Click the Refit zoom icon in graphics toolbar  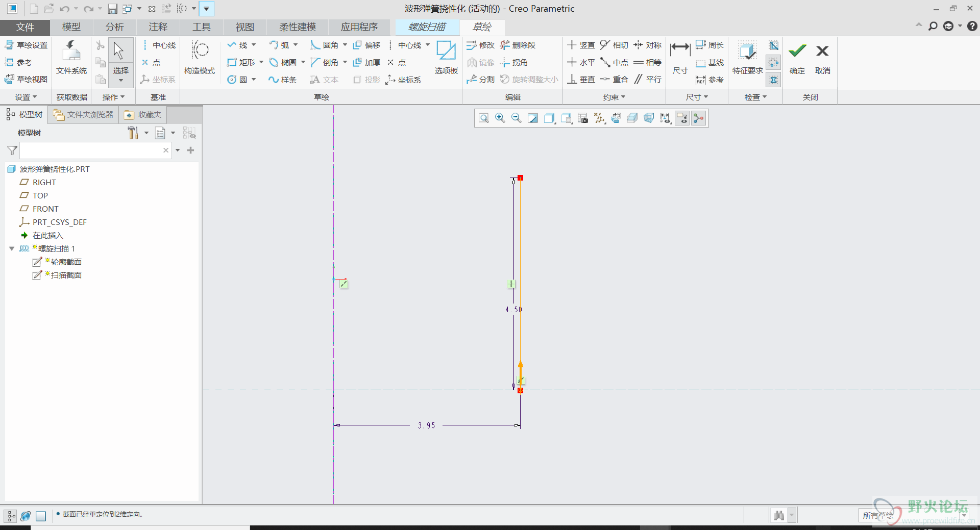click(484, 118)
